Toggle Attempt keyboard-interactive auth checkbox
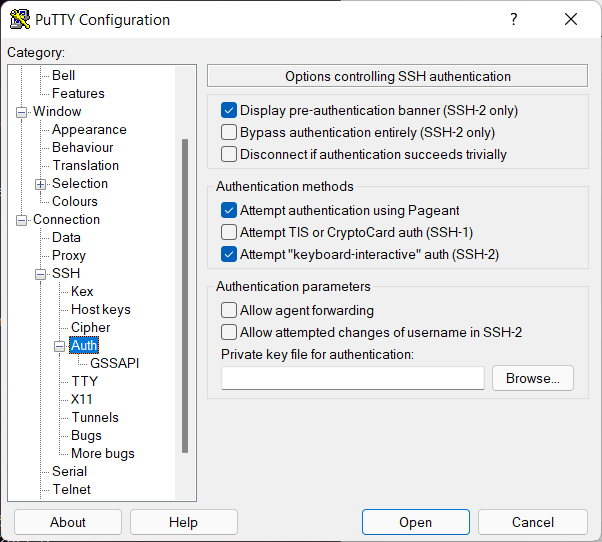Viewport: 602px width, 542px height. tap(229, 254)
